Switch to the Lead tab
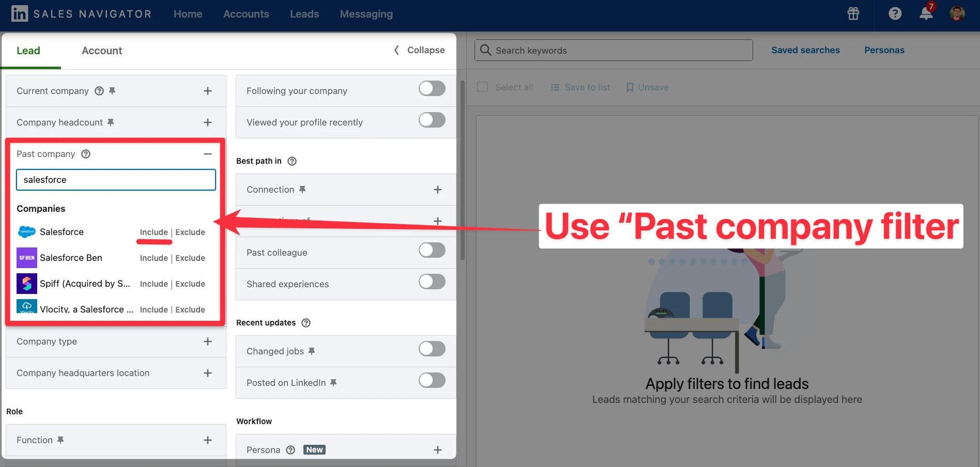The image size is (980, 467). (28, 51)
